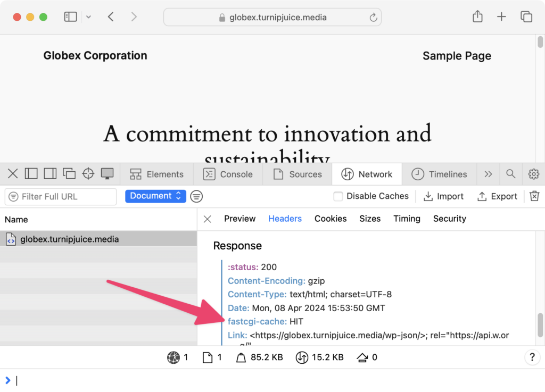Select the element inspection crosshair tool
This screenshot has width=545, height=392.
click(x=88, y=173)
